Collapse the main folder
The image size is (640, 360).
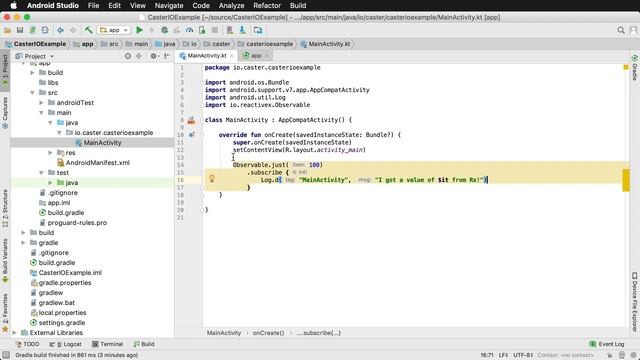[41, 113]
